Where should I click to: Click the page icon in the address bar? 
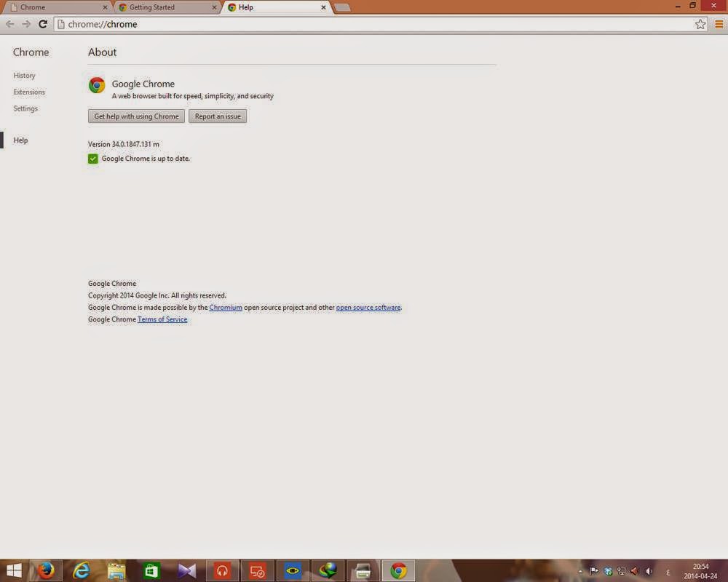tap(61, 24)
